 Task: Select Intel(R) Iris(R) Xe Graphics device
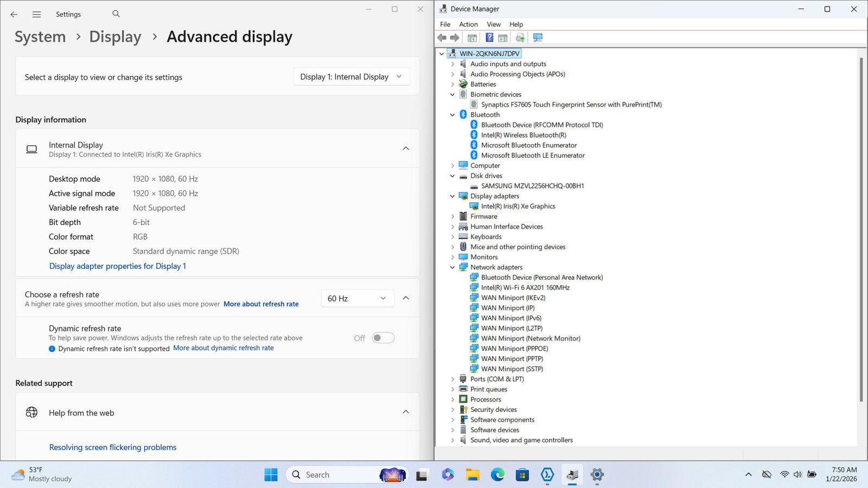(518, 206)
